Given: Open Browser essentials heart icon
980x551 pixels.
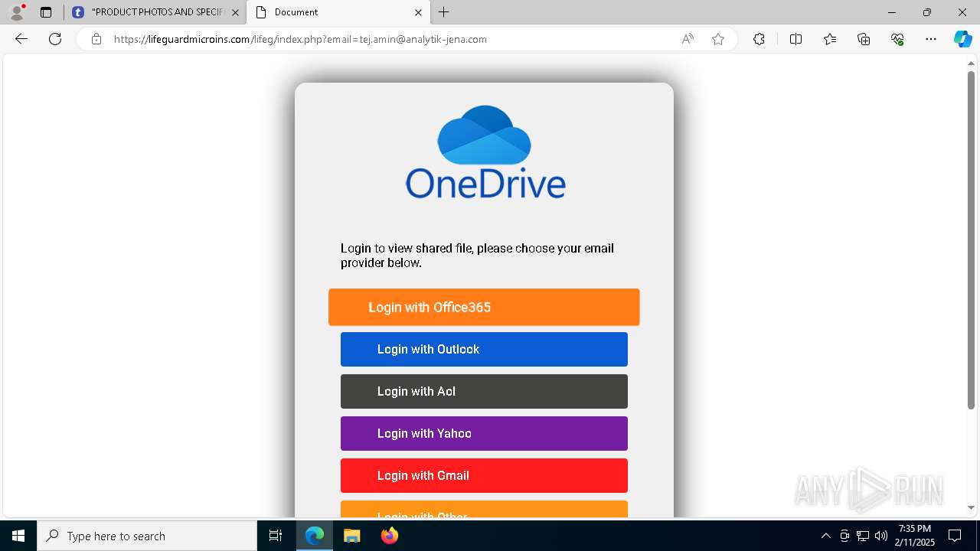Looking at the screenshot, I should pos(897,39).
